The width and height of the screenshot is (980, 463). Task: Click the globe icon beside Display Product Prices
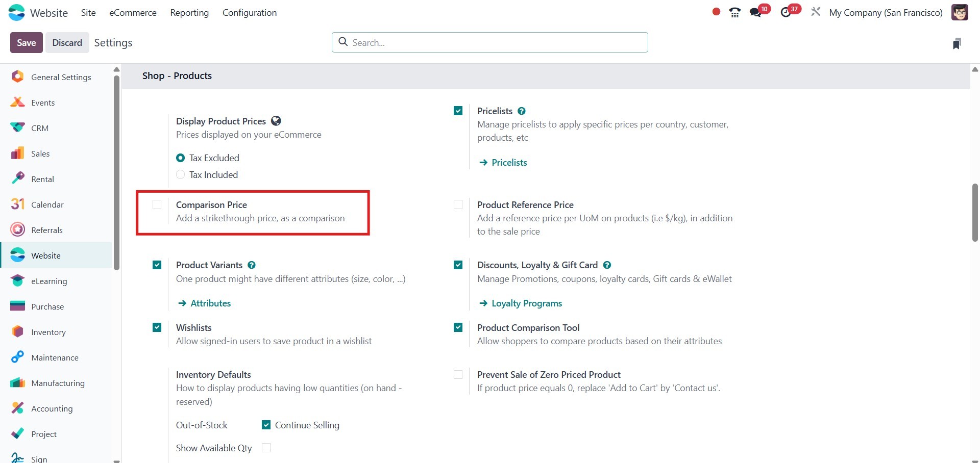click(x=276, y=121)
